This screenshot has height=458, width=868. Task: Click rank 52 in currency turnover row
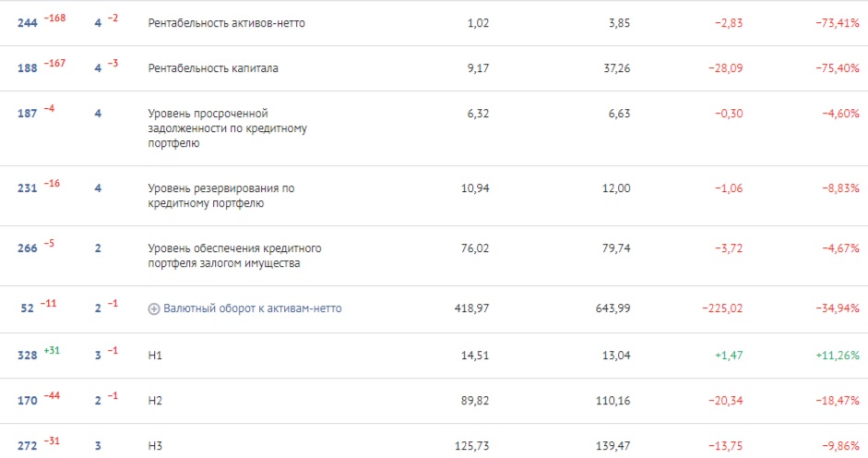point(28,309)
